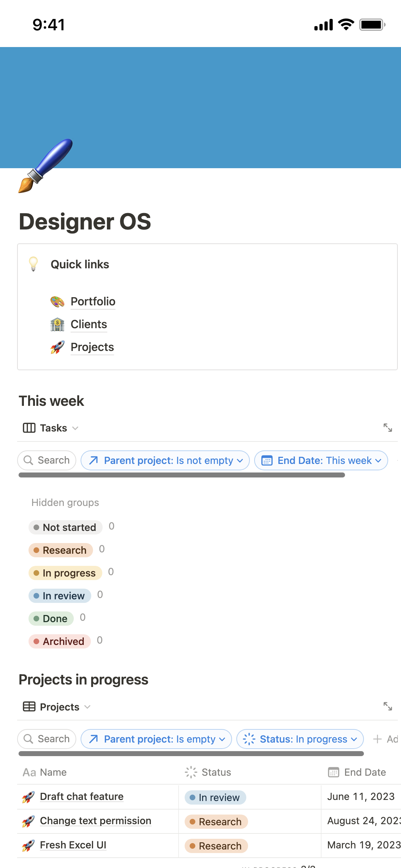The height and width of the screenshot is (868, 401).
Task: Open the Projects view switcher dropdown
Action: pyautogui.click(x=57, y=707)
